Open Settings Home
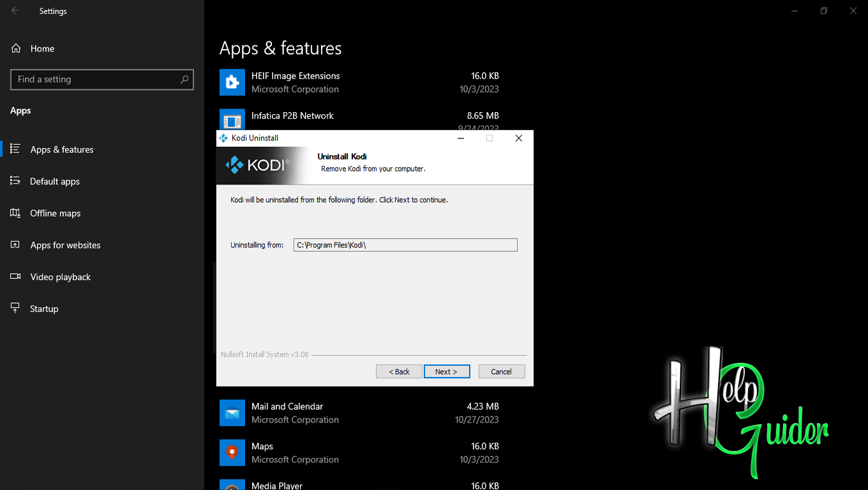Viewport: 868px width, 490px height. (33, 48)
